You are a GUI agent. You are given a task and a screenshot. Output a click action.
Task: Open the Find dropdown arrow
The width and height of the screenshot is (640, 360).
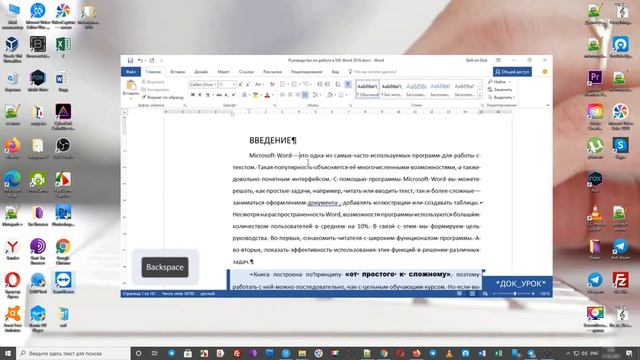click(x=509, y=82)
